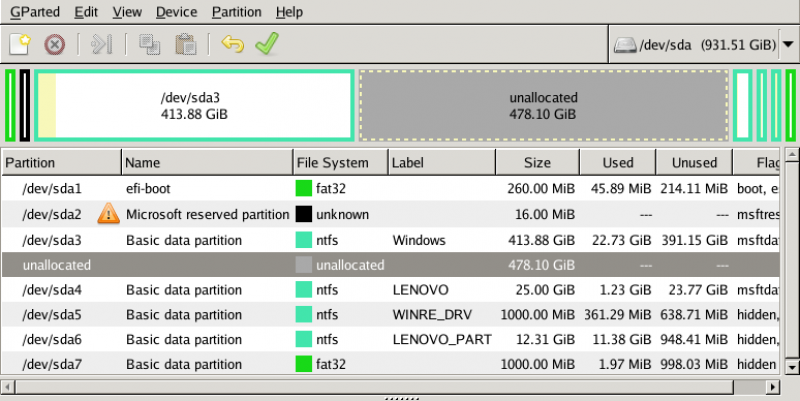The width and height of the screenshot is (800, 401).
Task: Sort by the File System column header
Action: point(341,163)
